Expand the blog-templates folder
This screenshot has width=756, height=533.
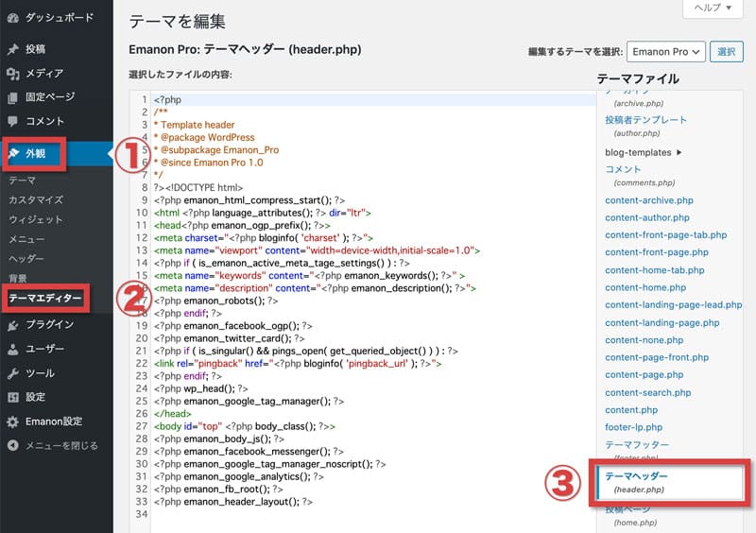[x=644, y=152]
